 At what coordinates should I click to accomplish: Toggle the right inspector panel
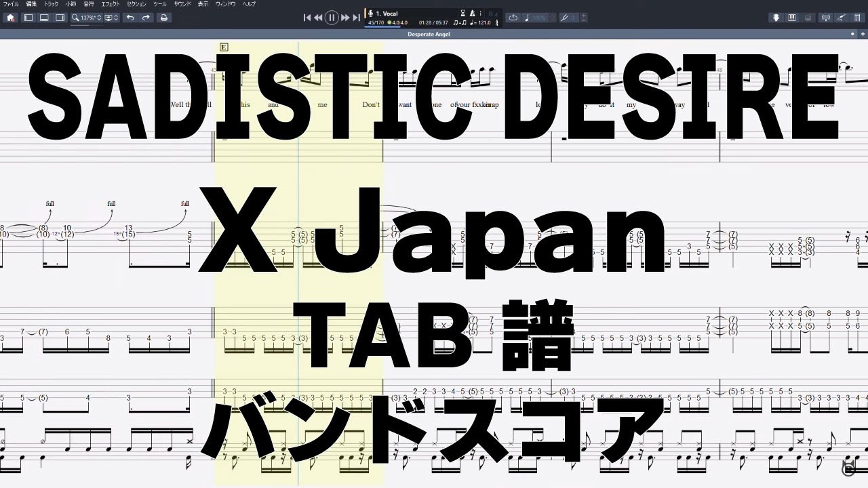60,18
